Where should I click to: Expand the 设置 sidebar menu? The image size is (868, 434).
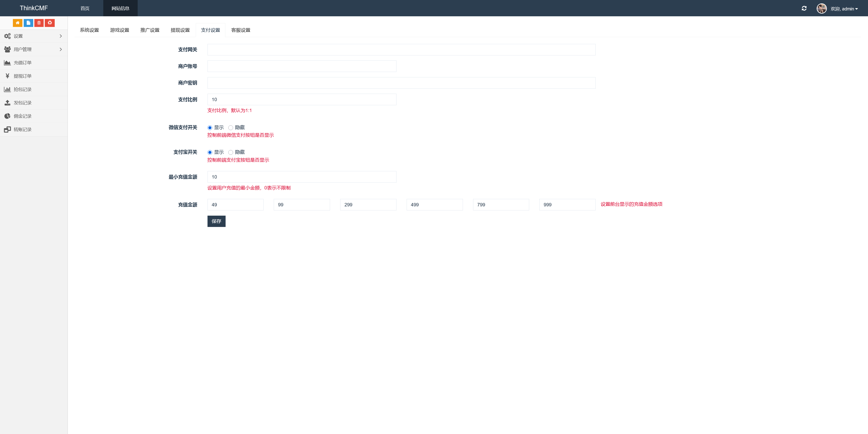pos(34,36)
